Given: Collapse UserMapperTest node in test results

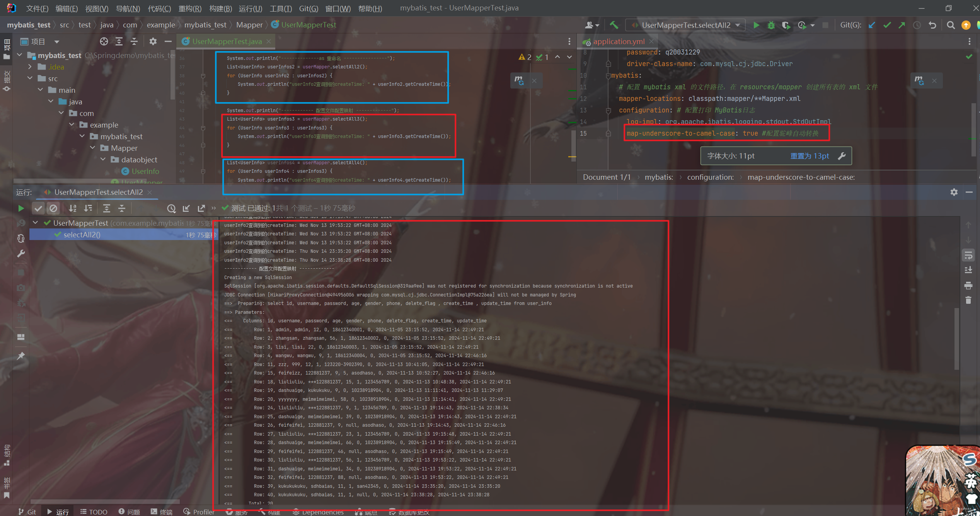Looking at the screenshot, I should point(35,223).
